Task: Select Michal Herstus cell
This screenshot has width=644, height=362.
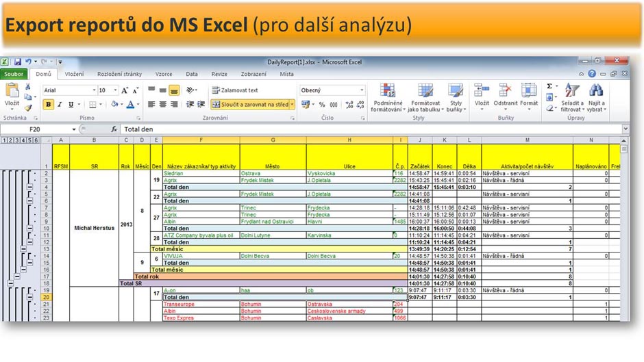Action: [x=94, y=228]
